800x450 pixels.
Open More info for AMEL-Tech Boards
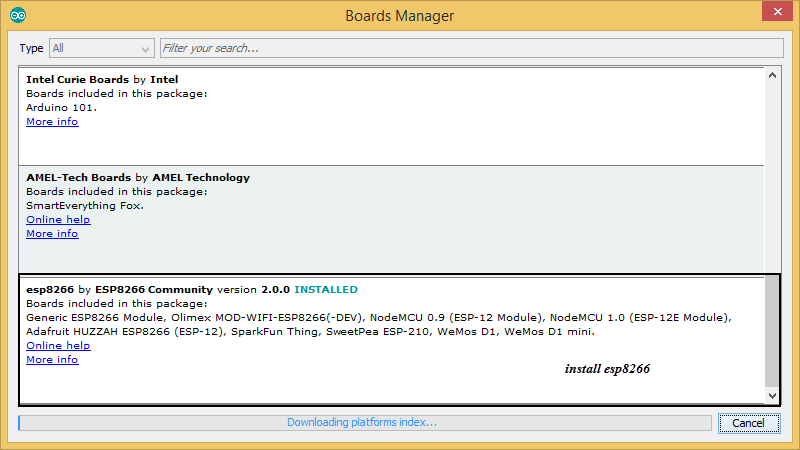pos(52,233)
